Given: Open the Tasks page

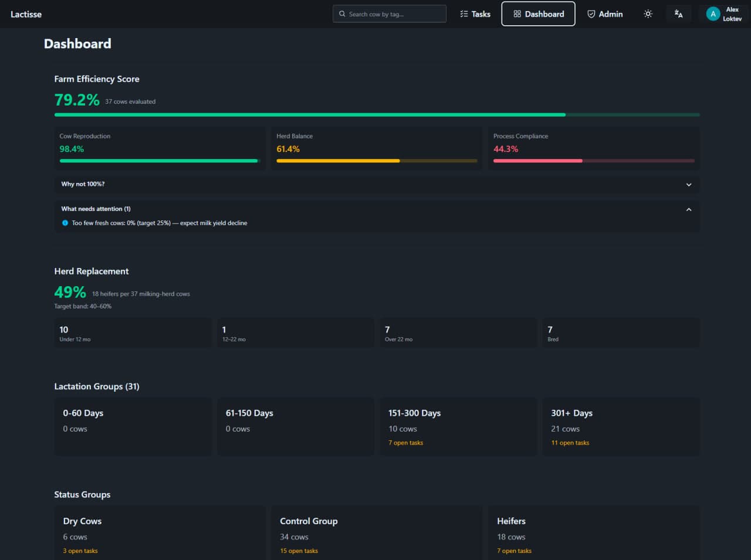Looking at the screenshot, I should coord(475,14).
